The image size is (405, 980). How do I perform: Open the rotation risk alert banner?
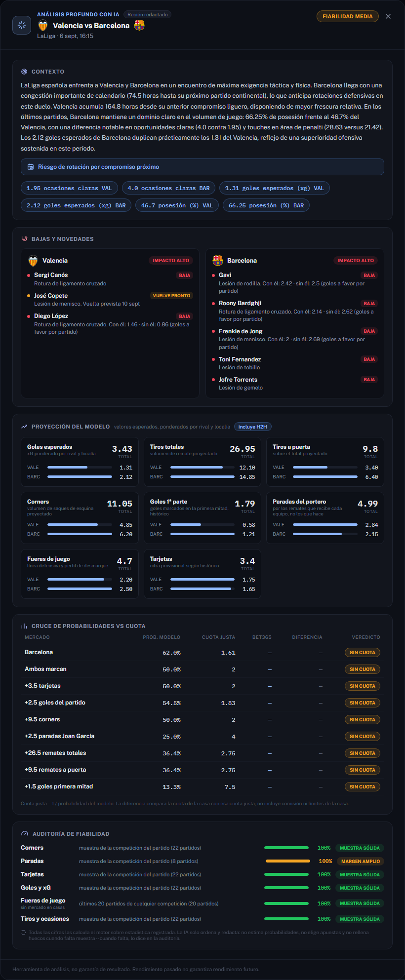[x=202, y=167]
